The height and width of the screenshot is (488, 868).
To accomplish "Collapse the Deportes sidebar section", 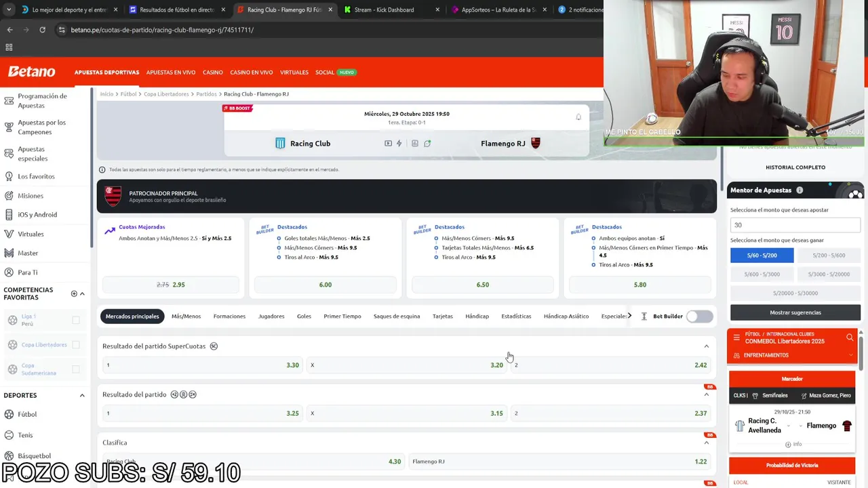I will pos(82,395).
